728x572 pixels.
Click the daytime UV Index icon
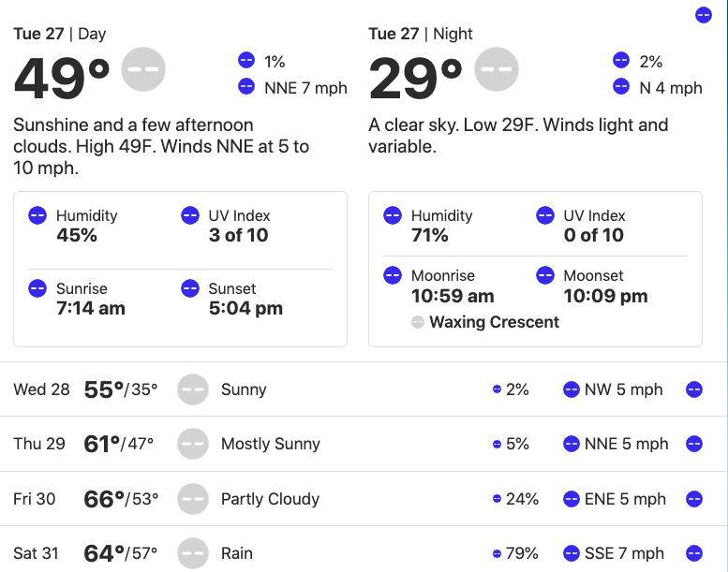tap(190, 215)
